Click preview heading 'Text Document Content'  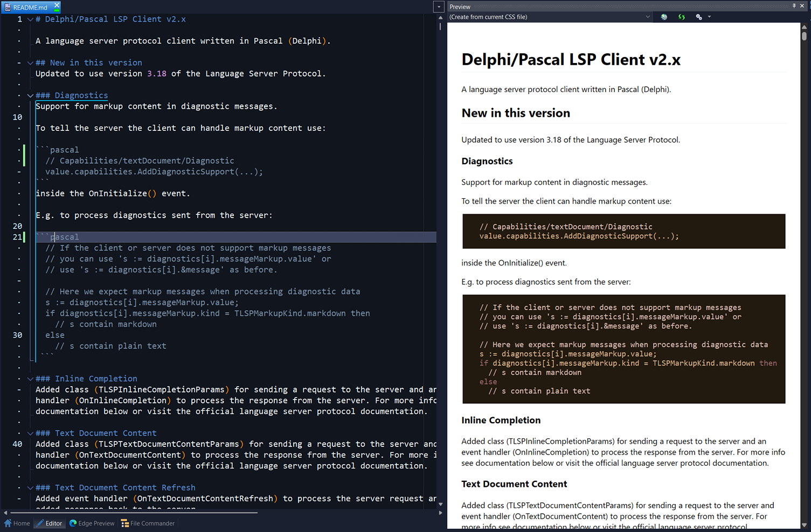pyautogui.click(x=514, y=484)
